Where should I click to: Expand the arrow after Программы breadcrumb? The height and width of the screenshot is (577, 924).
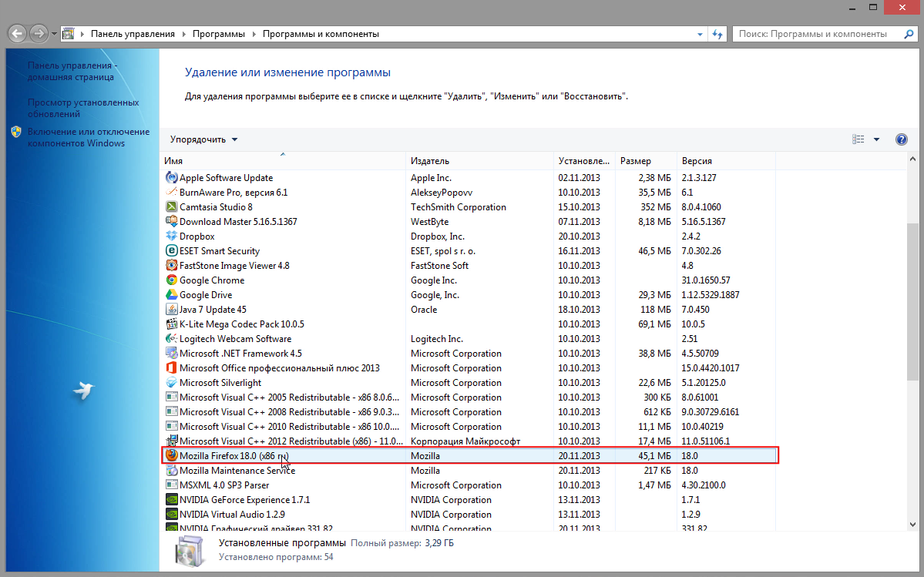tap(254, 34)
